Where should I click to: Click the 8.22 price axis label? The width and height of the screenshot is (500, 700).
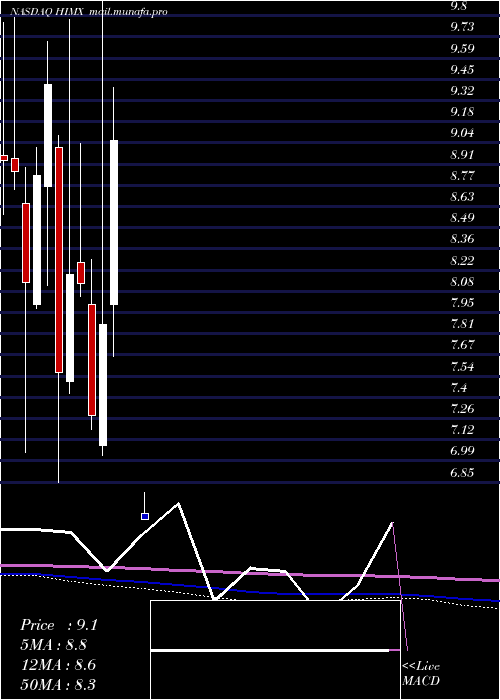click(x=462, y=260)
